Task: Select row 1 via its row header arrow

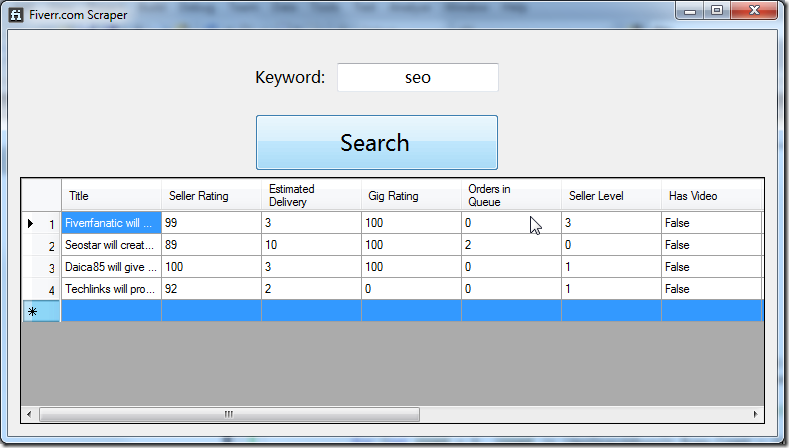Action: click(x=41, y=223)
